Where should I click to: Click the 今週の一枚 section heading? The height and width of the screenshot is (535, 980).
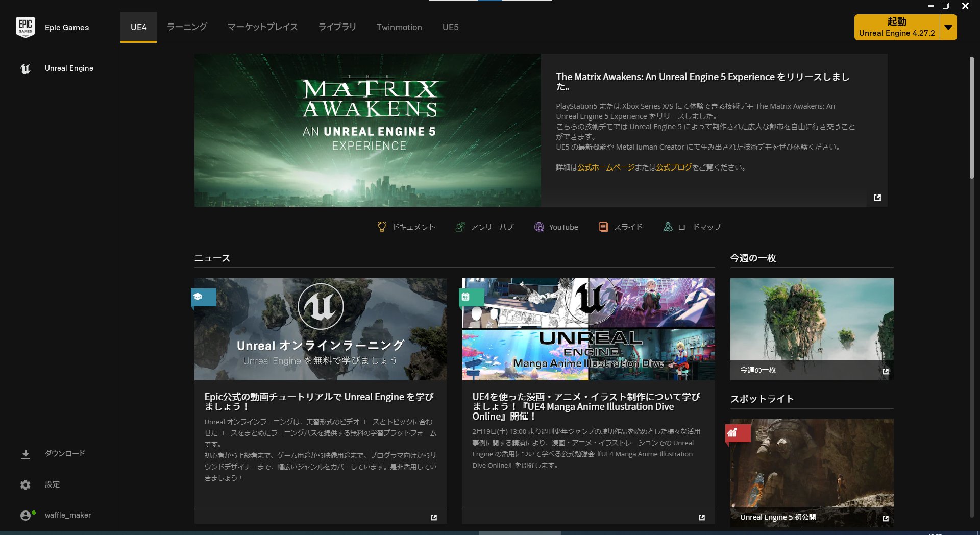click(753, 258)
